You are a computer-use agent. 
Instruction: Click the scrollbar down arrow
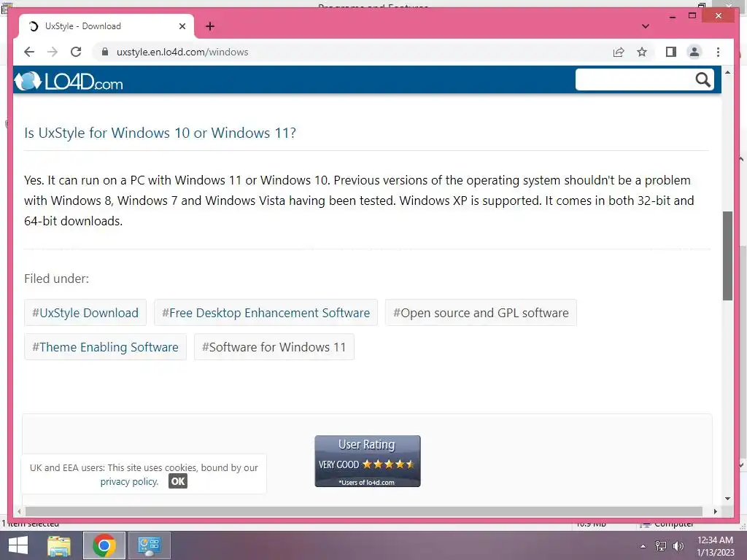(x=727, y=499)
